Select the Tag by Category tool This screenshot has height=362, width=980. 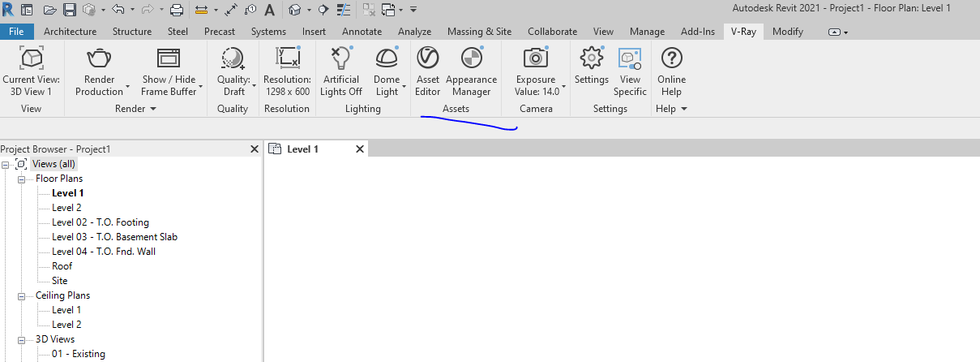click(x=250, y=10)
